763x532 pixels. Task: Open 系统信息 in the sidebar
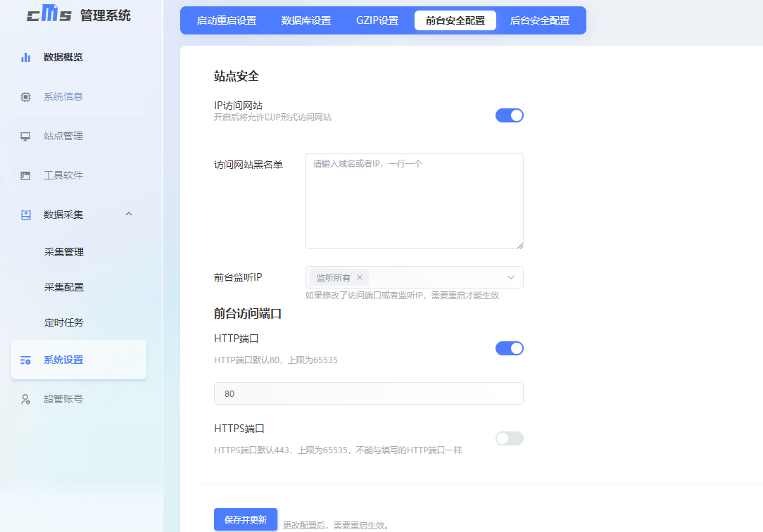point(63,97)
